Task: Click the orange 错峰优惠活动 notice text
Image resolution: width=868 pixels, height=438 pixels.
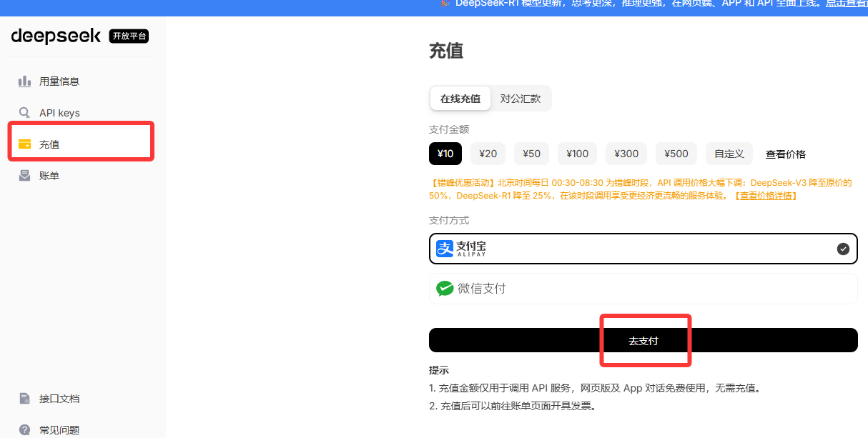Action: click(x=641, y=189)
